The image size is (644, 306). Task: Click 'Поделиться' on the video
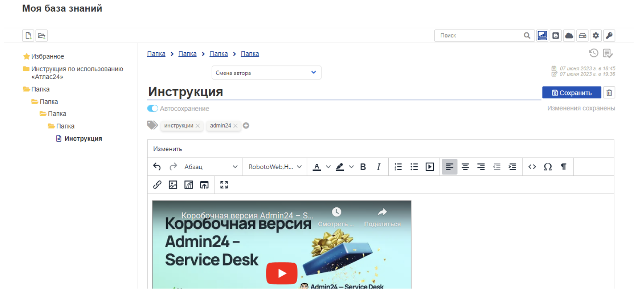click(382, 218)
